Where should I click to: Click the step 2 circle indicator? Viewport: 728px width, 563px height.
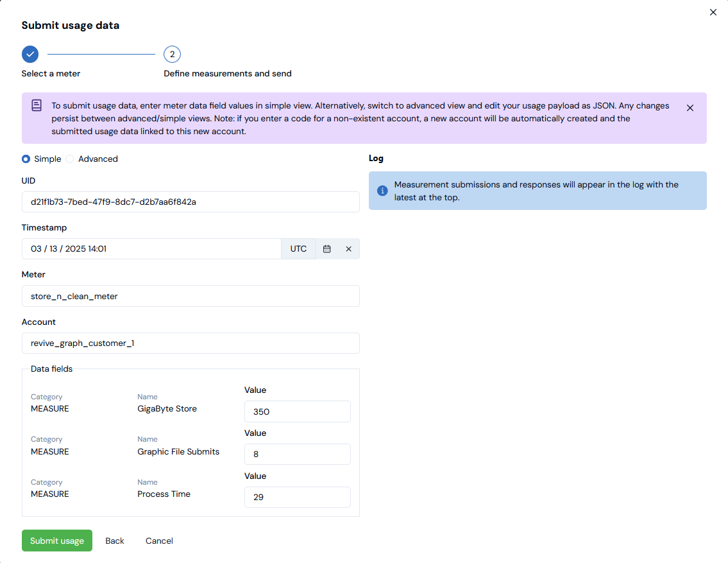point(172,55)
